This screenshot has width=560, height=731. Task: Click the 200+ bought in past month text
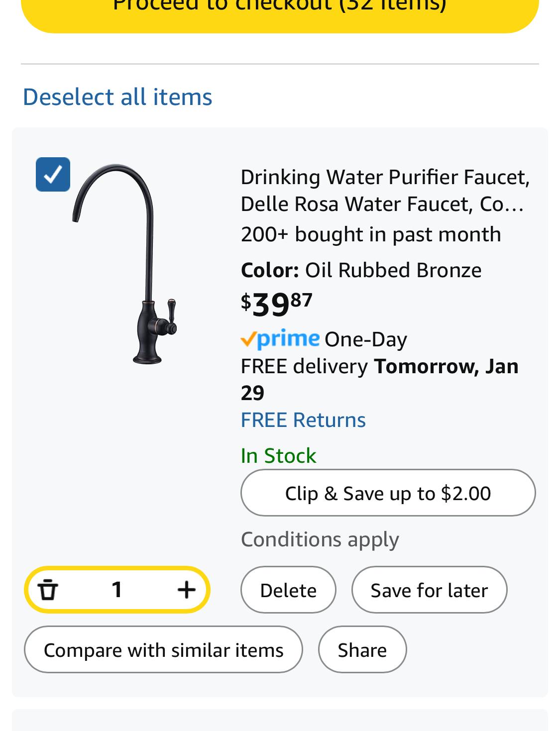370,234
